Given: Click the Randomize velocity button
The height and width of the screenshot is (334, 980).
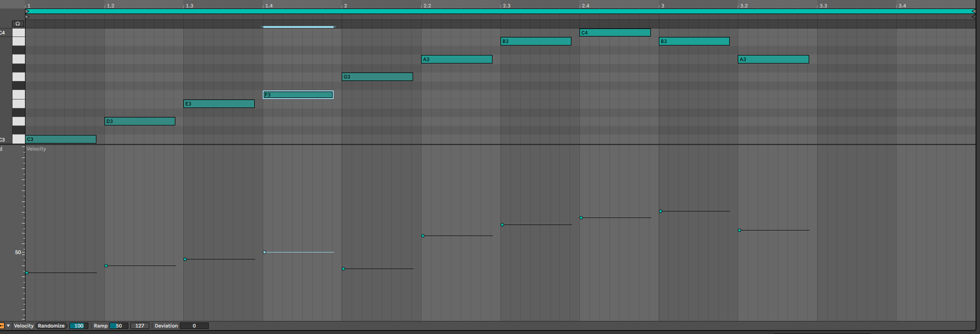Looking at the screenshot, I should tap(51, 326).
